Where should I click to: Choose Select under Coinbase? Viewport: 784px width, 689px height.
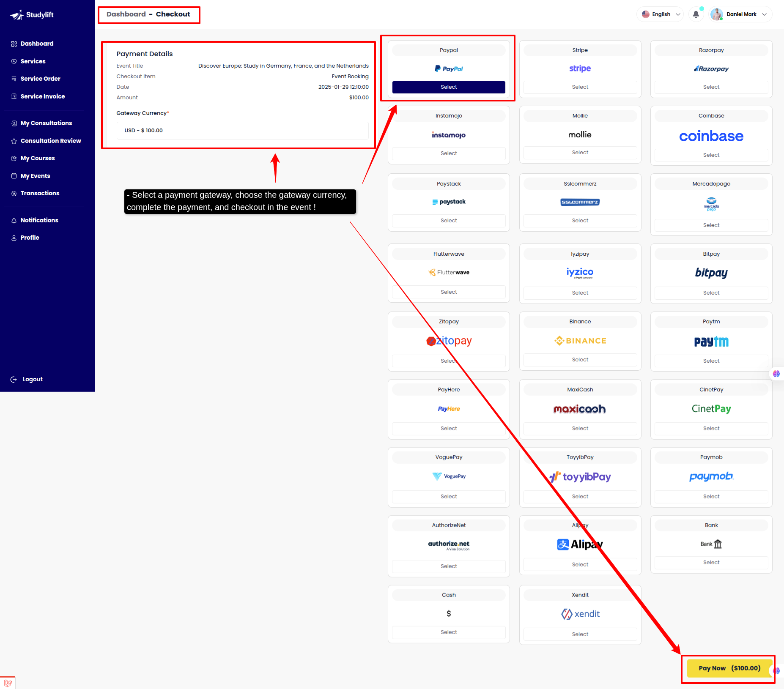click(x=711, y=155)
